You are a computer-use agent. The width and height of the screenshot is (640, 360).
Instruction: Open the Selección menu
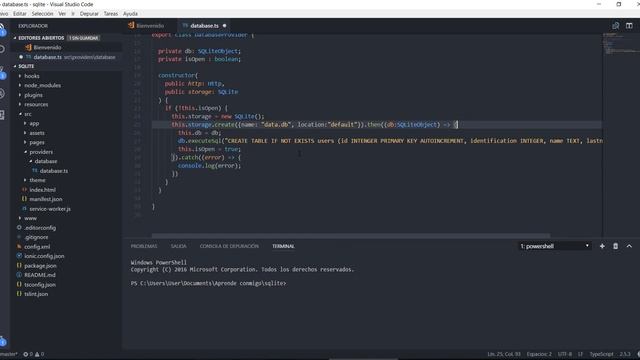(x=42, y=13)
